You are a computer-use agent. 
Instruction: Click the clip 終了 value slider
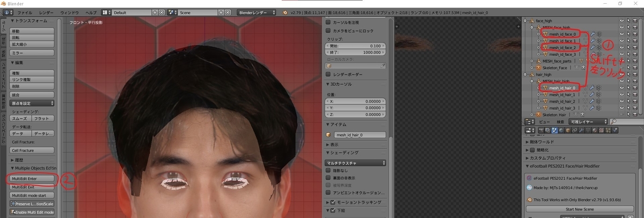coord(356,52)
